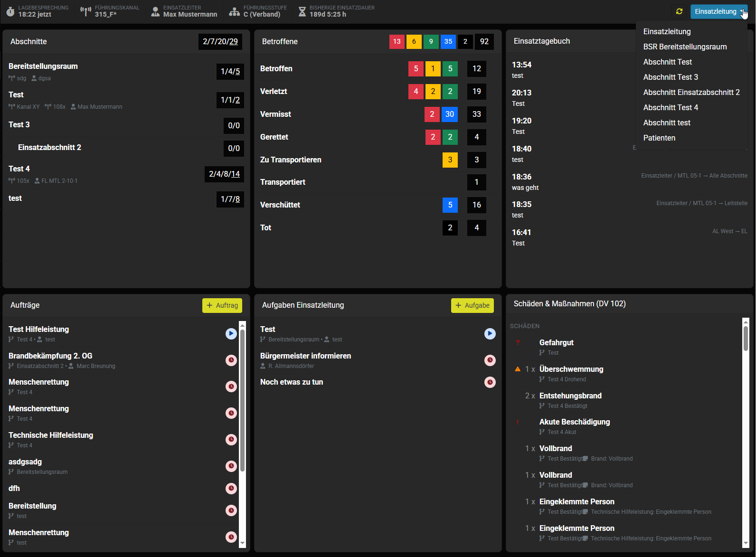756x557 pixels.
Task: Click the Verschüttet row label
Action: pyautogui.click(x=280, y=205)
